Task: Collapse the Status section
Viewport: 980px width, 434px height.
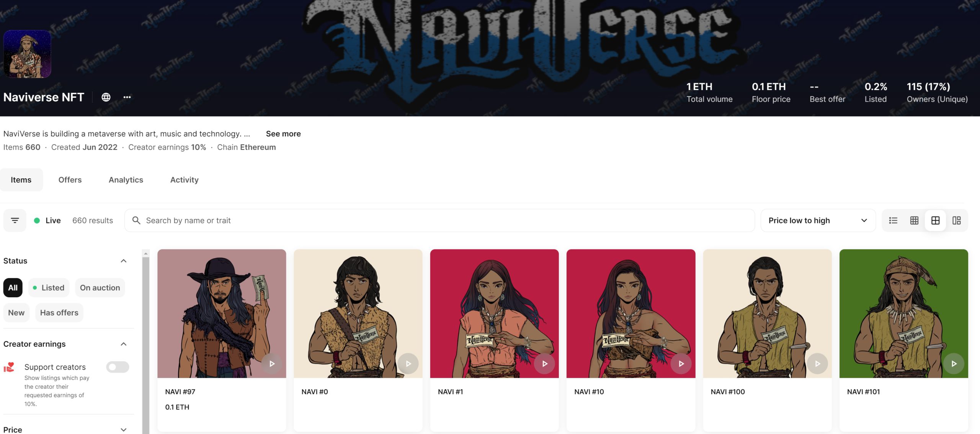Action: click(x=124, y=261)
